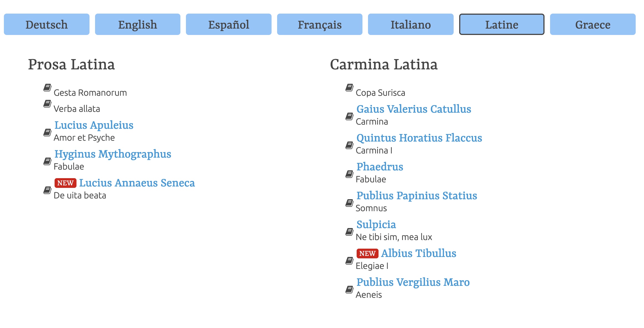644x328 pixels.
Task: Click the book icon next to Verba allata
Action: pyautogui.click(x=47, y=104)
